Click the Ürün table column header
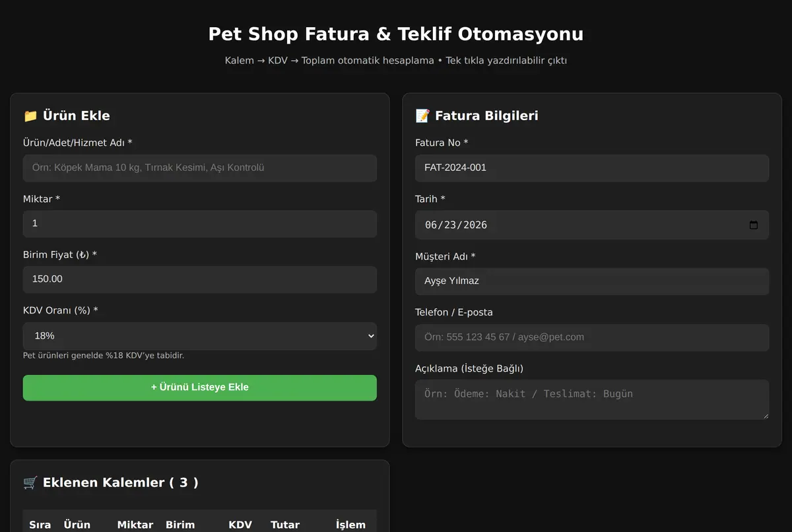 [x=77, y=525]
